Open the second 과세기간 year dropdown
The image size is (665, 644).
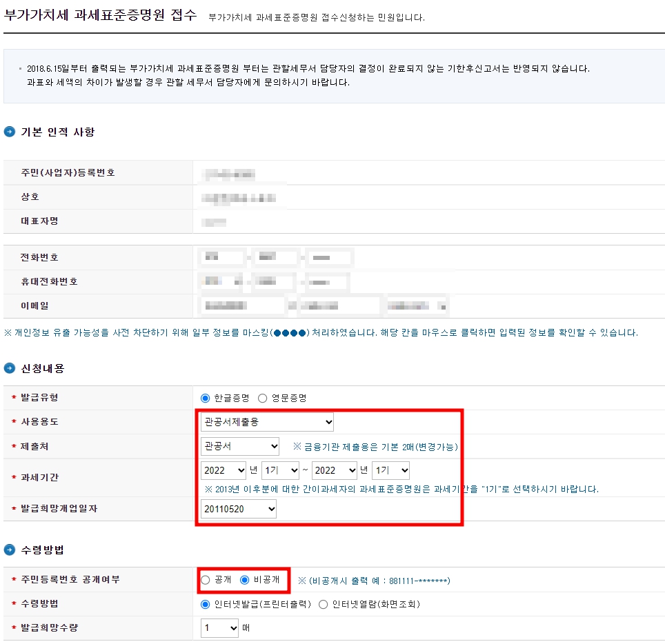coord(335,470)
